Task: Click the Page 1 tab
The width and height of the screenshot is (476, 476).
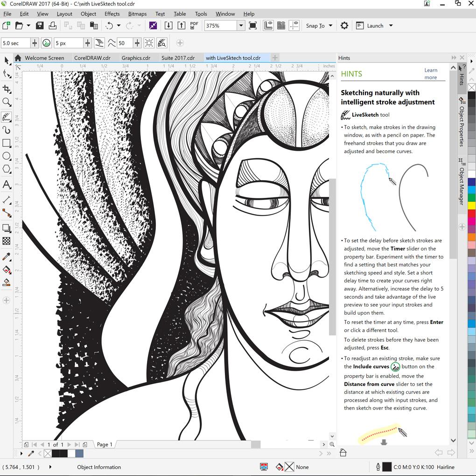Action: pyautogui.click(x=105, y=444)
